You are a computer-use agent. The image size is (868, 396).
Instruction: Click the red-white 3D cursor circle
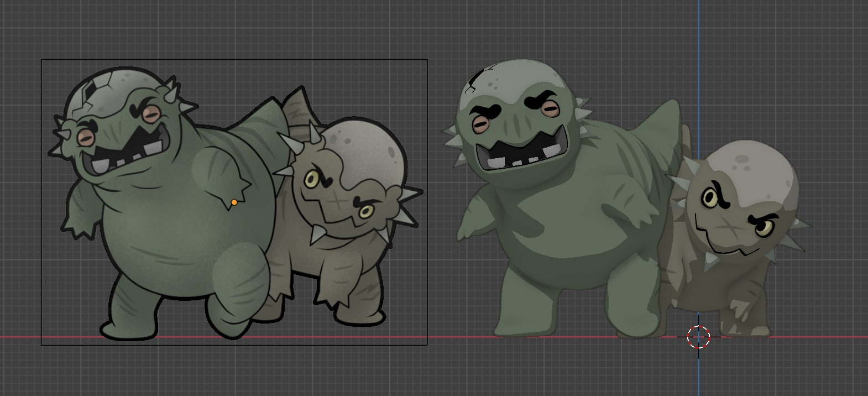[698, 337]
